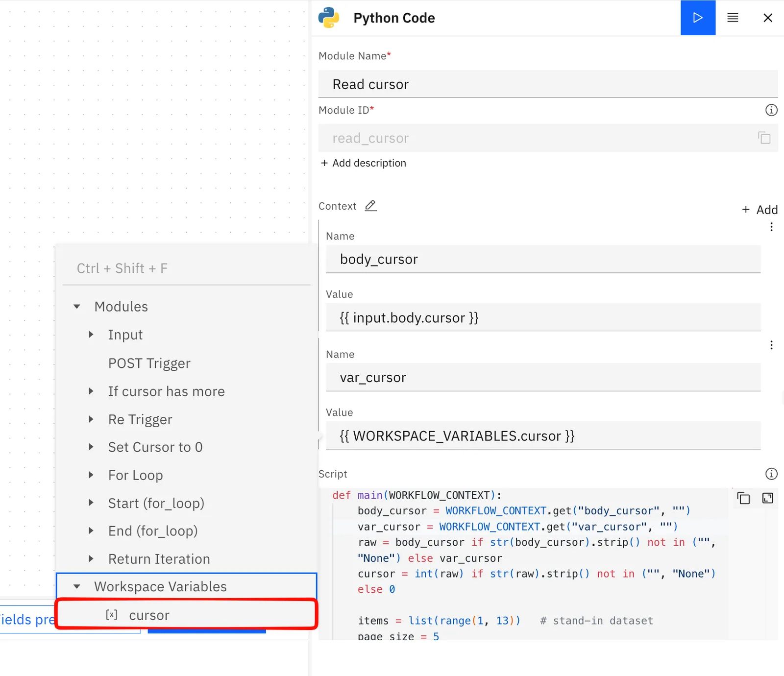This screenshot has width=784, height=676.
Task: Copy the read_cursor module ID
Action: tap(764, 138)
